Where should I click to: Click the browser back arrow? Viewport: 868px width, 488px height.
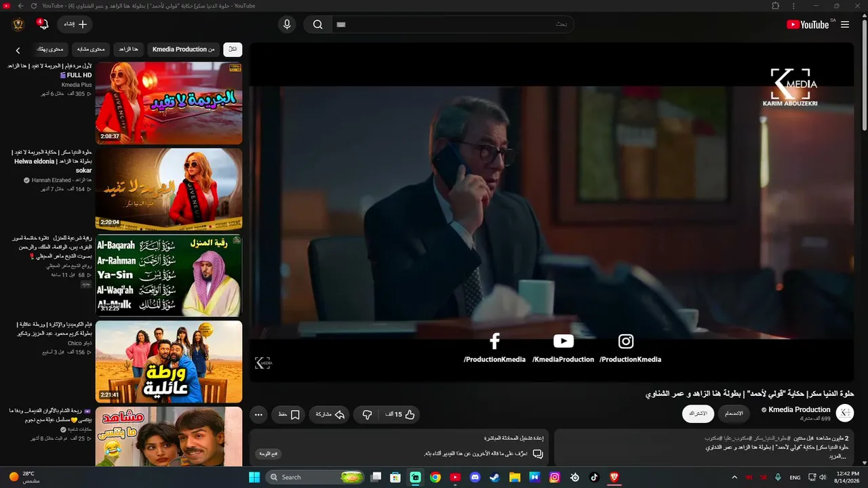tap(21, 6)
